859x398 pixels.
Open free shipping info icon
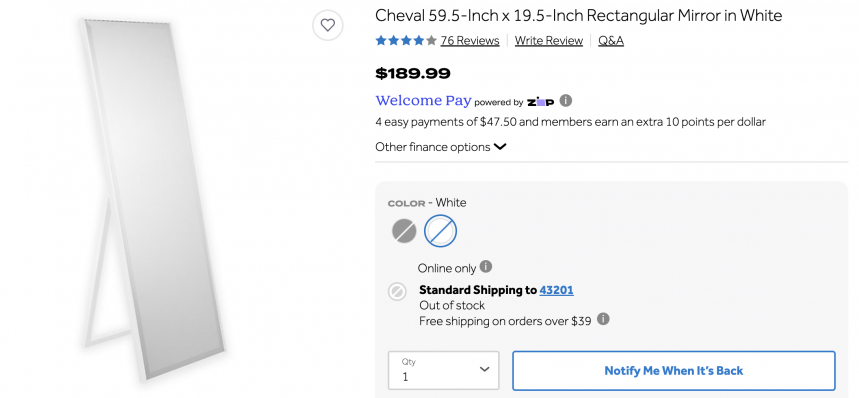click(x=603, y=319)
